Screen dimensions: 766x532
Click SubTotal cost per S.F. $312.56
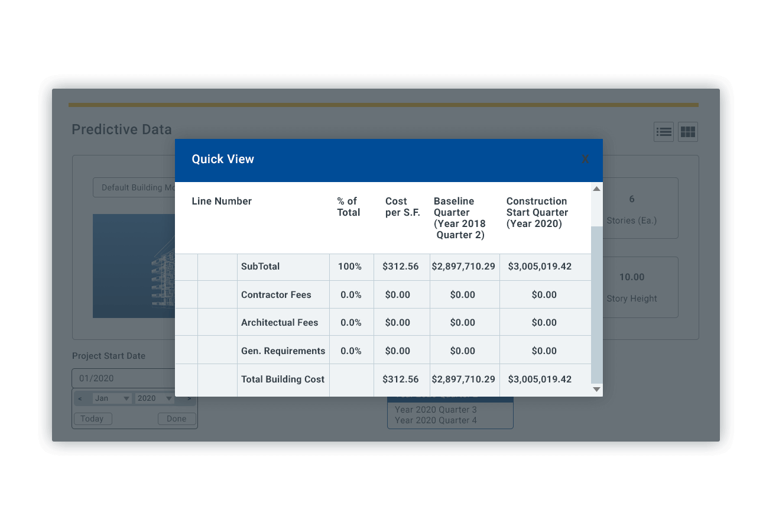click(401, 267)
